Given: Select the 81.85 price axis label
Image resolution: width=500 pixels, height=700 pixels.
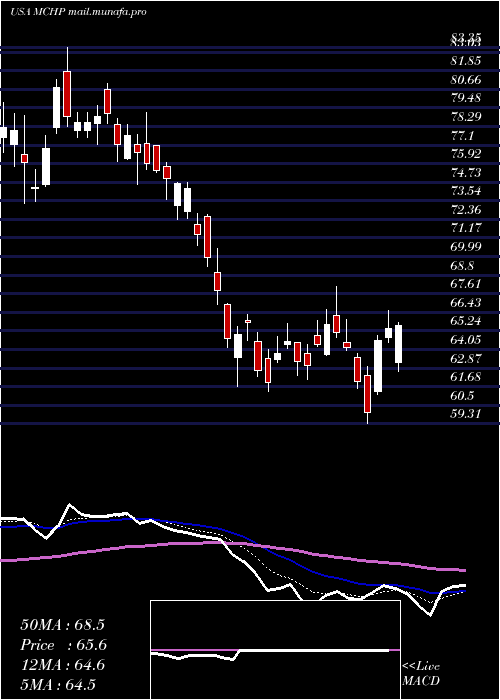Looking at the screenshot, I should click(x=465, y=61).
